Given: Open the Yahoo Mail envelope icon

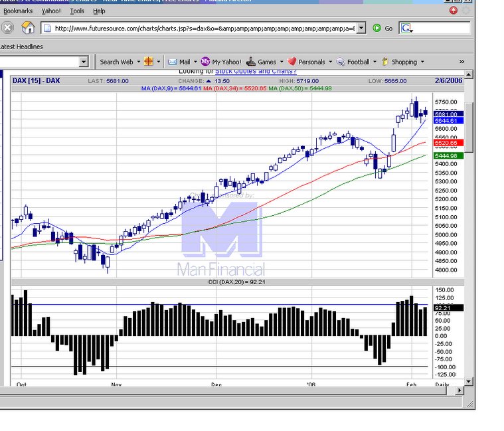Looking at the screenshot, I should click(x=173, y=62).
